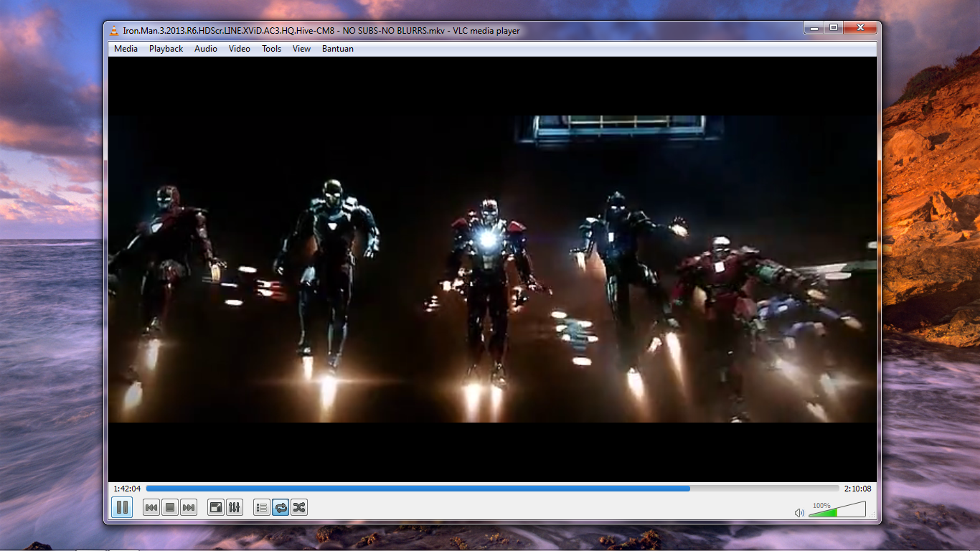Maximize the VLC media player window
The image size is (980, 551).
click(833, 28)
